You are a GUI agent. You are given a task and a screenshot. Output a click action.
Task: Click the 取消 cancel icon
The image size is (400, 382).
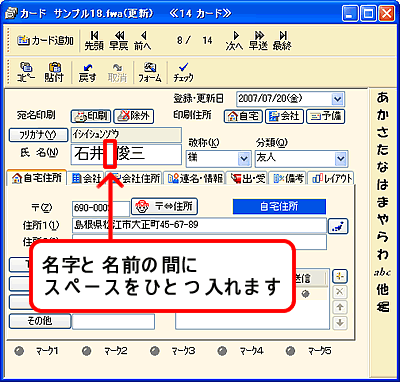tap(117, 72)
